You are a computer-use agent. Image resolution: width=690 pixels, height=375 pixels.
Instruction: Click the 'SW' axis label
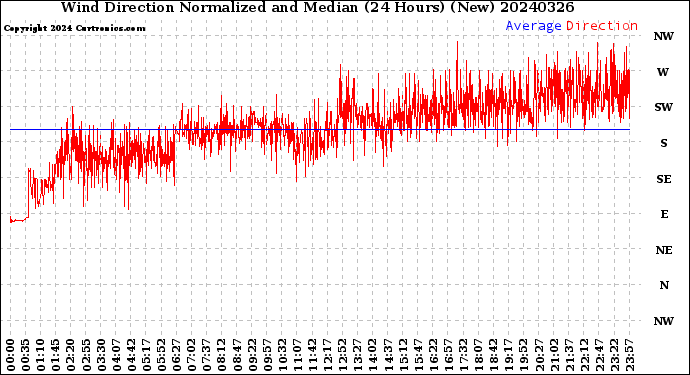pos(664,107)
